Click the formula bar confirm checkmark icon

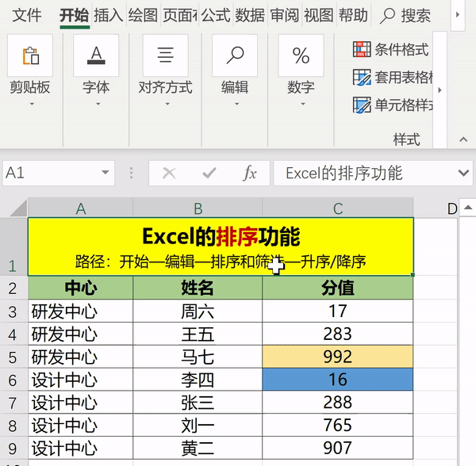(x=209, y=173)
